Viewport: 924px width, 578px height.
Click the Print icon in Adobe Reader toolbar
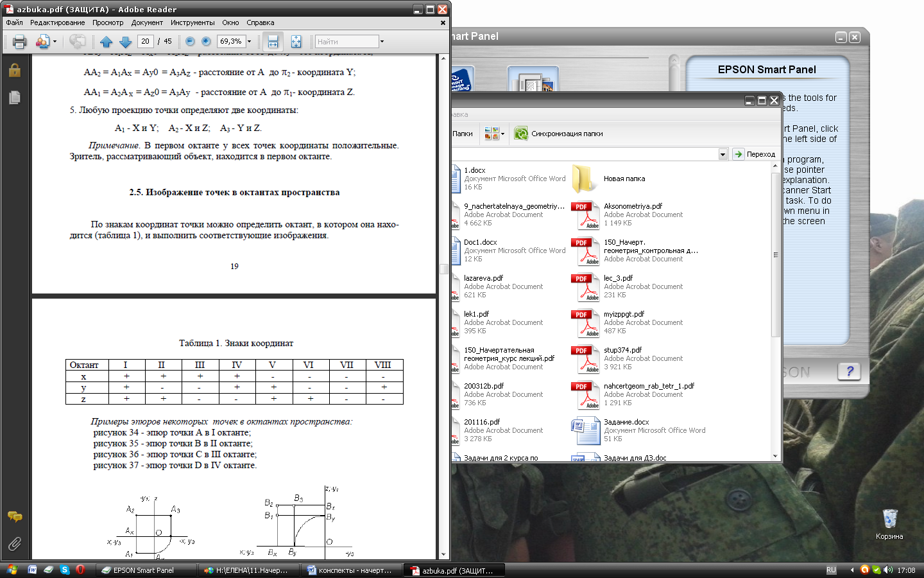tap(20, 42)
